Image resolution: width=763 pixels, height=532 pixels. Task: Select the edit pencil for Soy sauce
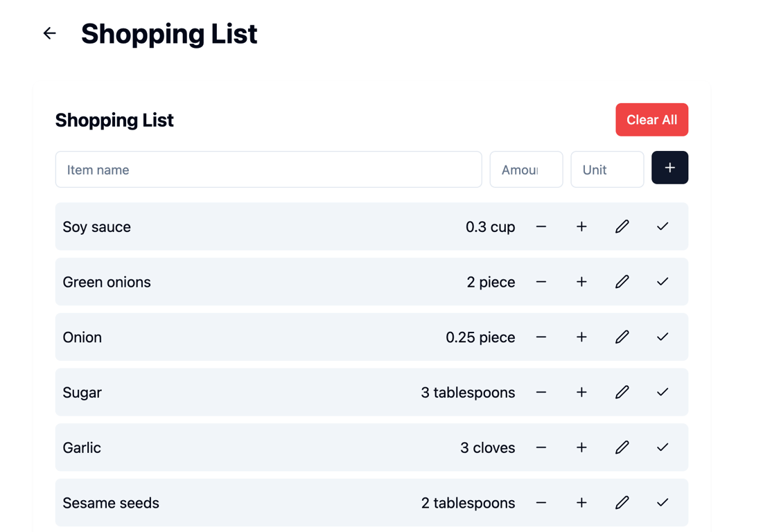[x=622, y=227]
